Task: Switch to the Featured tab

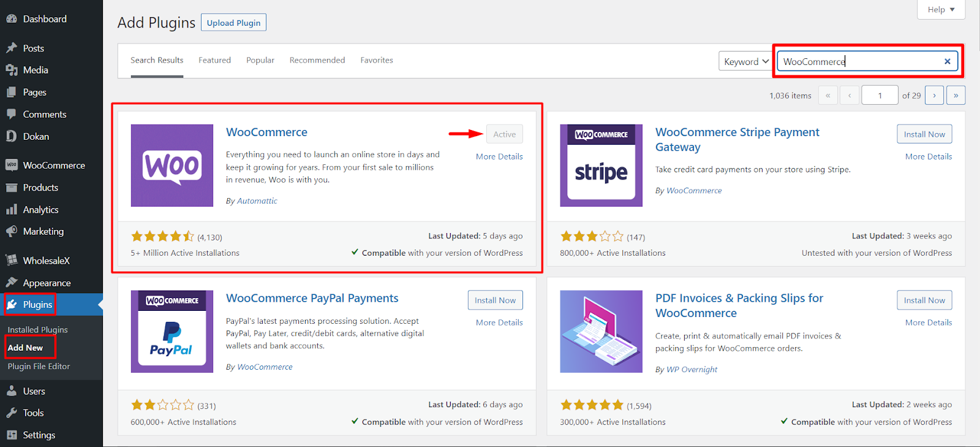Action: point(214,60)
